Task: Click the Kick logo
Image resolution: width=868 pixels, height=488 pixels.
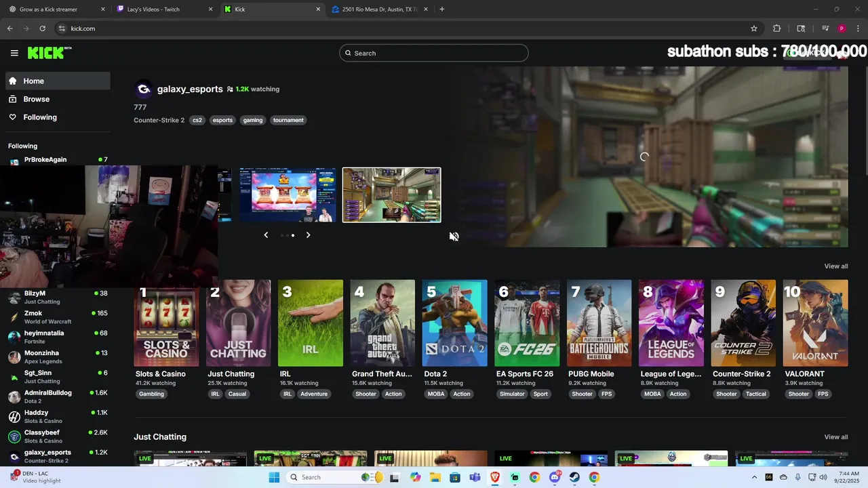Action: (x=49, y=53)
